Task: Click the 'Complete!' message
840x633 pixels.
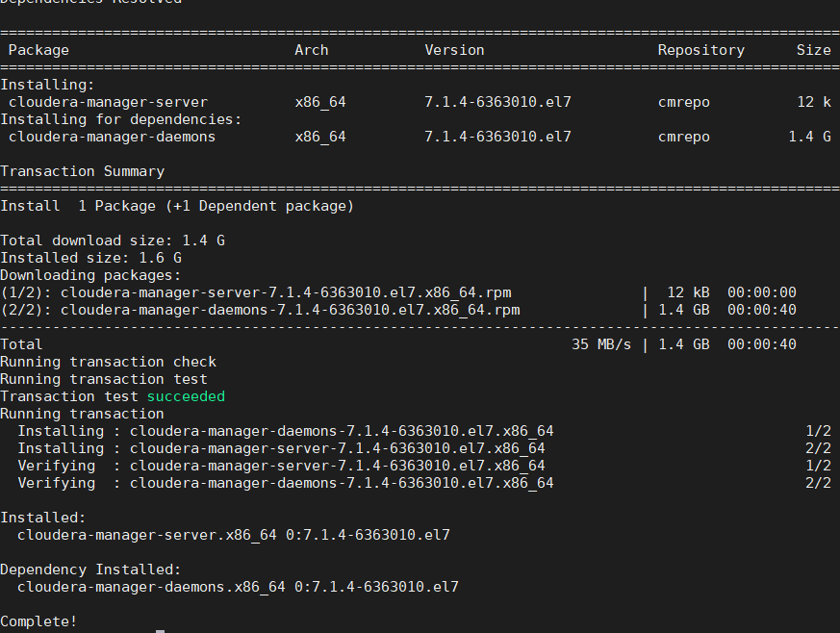Action: (x=38, y=621)
